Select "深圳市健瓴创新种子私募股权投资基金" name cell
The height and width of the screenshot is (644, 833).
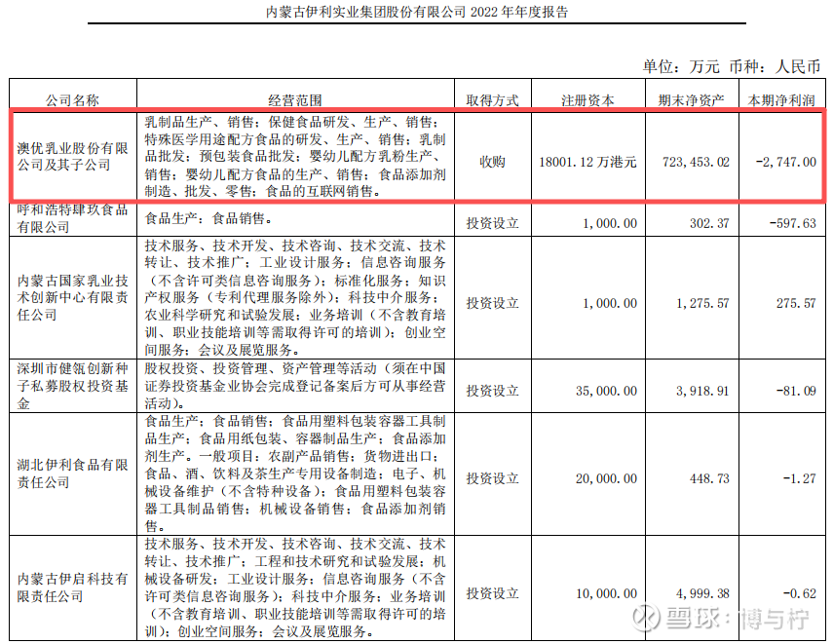(x=72, y=386)
